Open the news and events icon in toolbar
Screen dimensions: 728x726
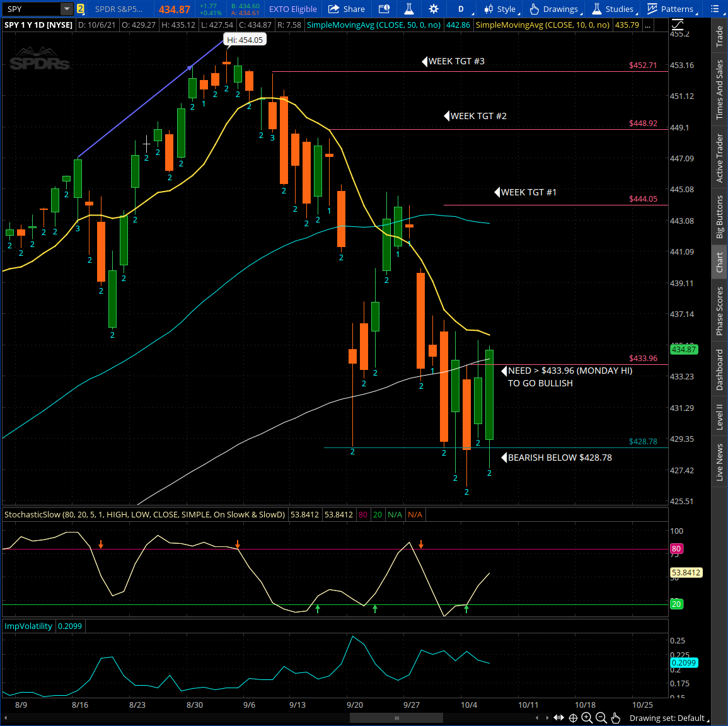(x=384, y=9)
